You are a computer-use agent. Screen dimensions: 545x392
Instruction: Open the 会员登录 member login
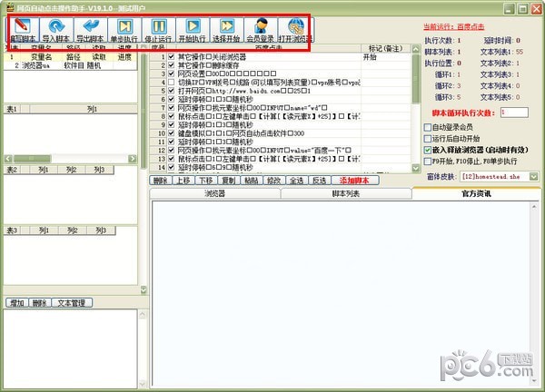261,30
